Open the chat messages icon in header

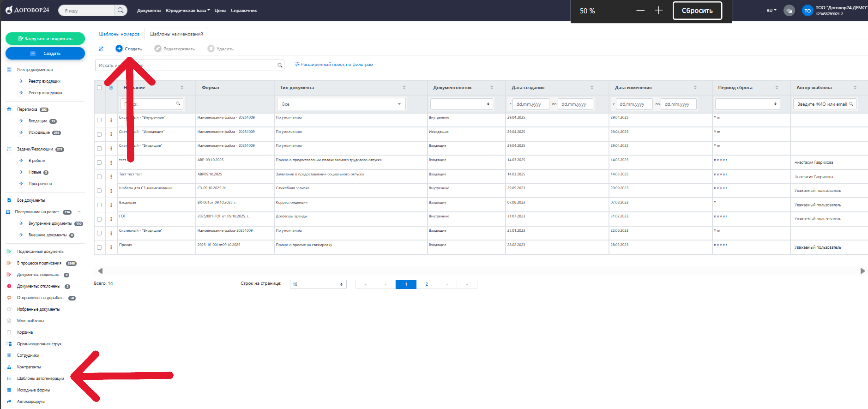(x=789, y=11)
